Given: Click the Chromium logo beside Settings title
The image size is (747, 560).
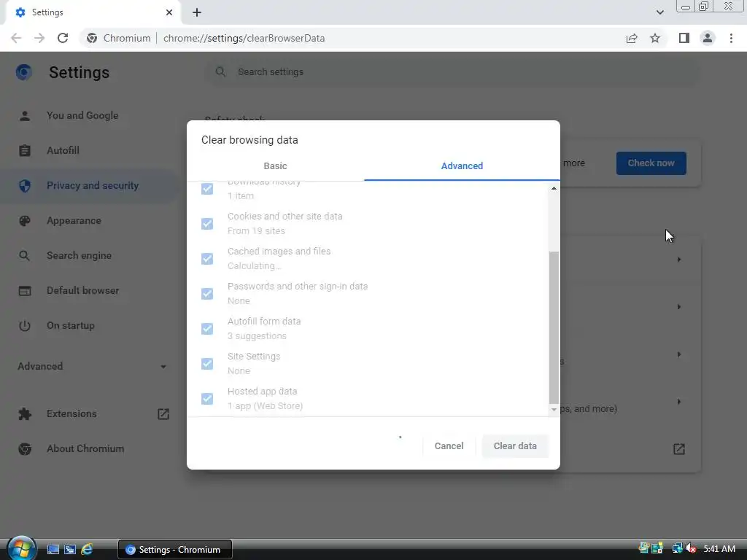Looking at the screenshot, I should point(24,72).
